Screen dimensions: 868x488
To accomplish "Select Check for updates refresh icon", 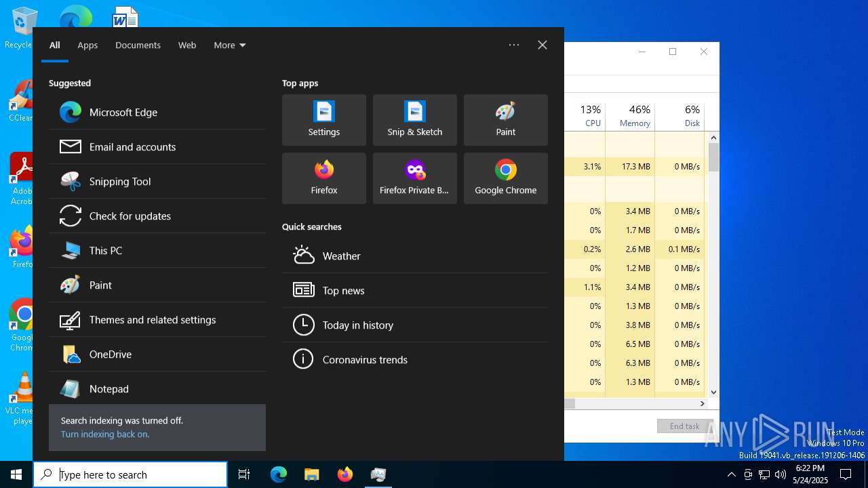I will pos(71,216).
